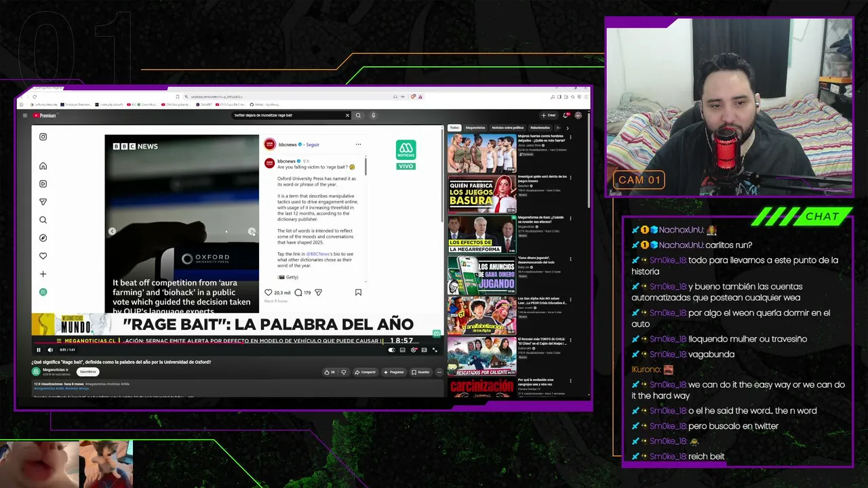Create a new Instagram post with plus

43,274
